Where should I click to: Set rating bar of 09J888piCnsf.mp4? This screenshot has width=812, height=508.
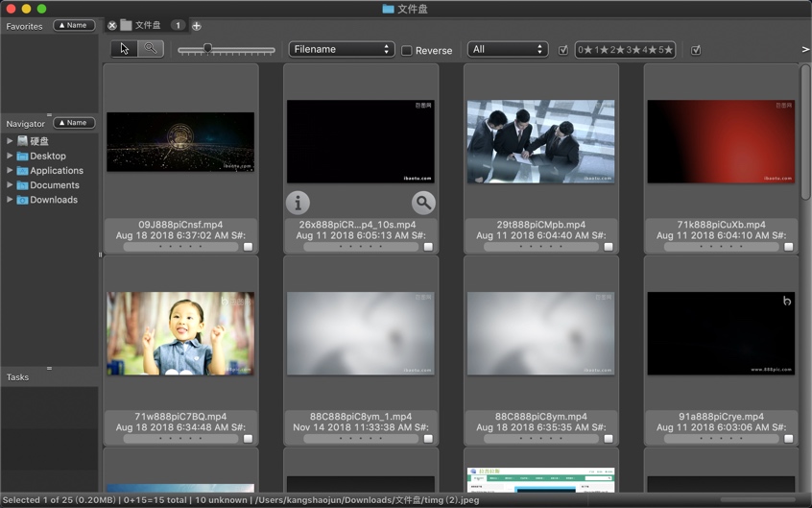coord(180,247)
